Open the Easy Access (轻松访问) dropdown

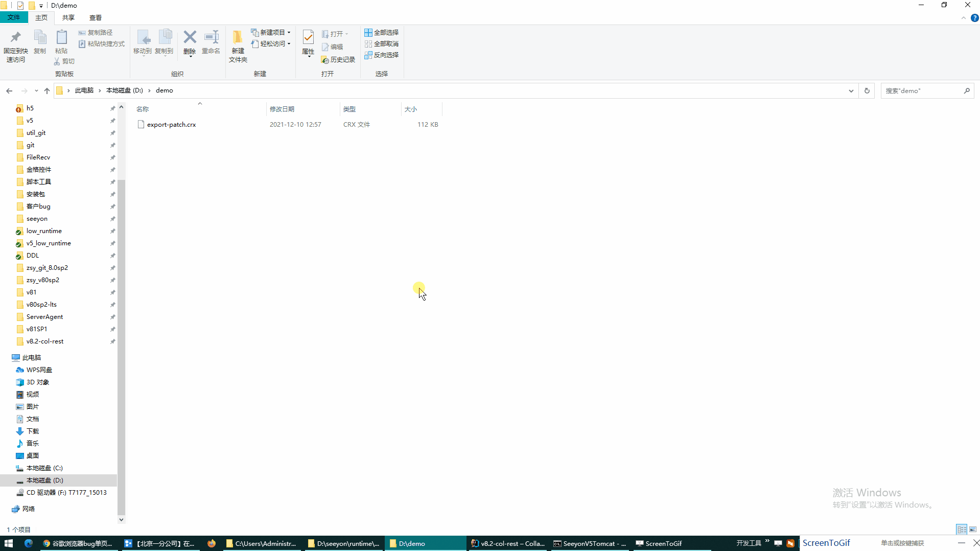point(271,43)
